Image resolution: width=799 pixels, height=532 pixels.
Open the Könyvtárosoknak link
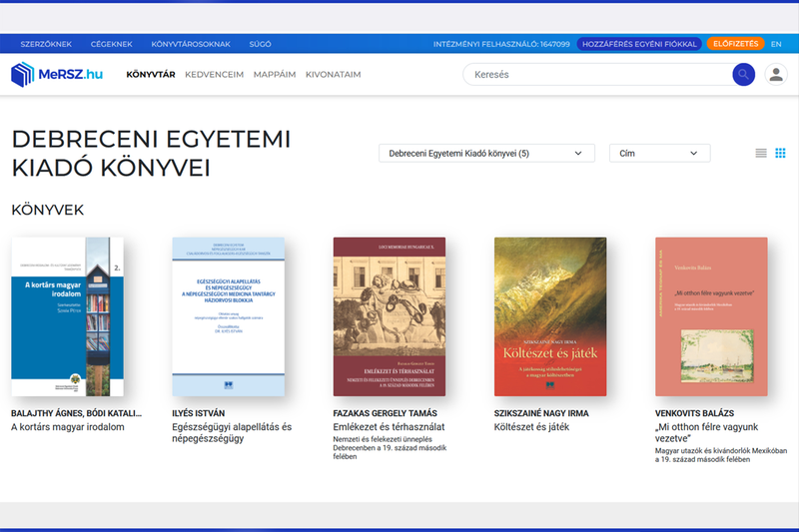coord(191,44)
